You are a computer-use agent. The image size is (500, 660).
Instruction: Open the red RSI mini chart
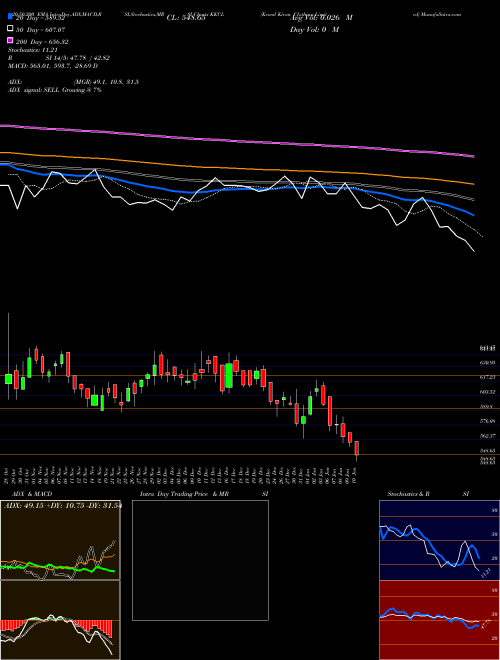click(x=439, y=620)
